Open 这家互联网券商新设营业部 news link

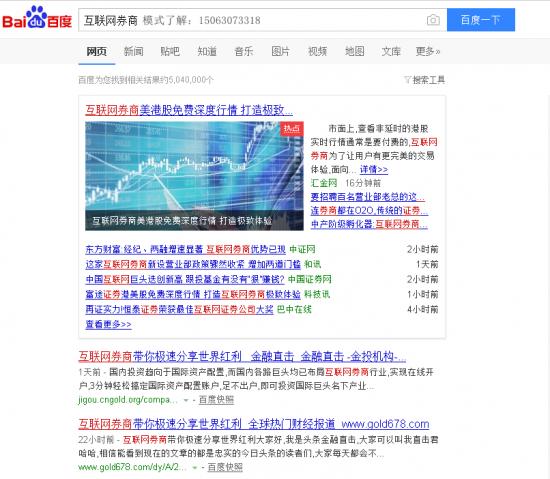(x=193, y=264)
